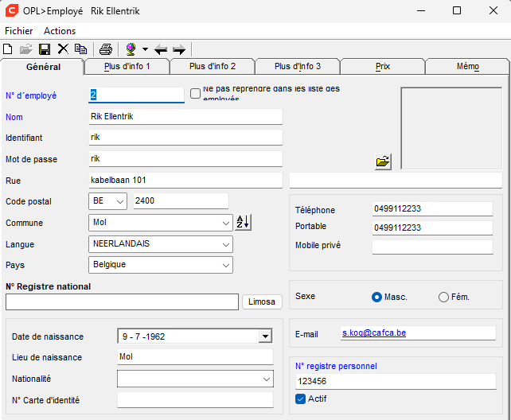Image resolution: width=511 pixels, height=420 pixels.
Task: Focus the Mot de passe field
Action: [x=185, y=159]
